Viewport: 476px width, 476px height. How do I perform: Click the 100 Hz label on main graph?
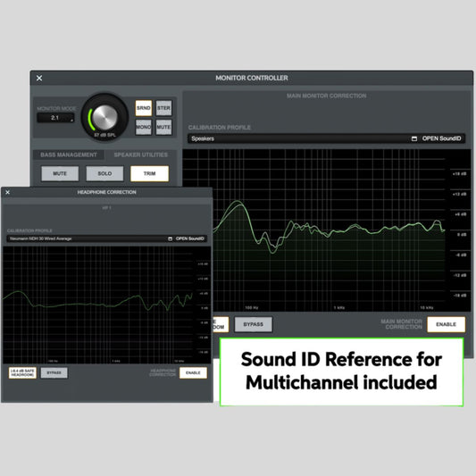pos(251,307)
